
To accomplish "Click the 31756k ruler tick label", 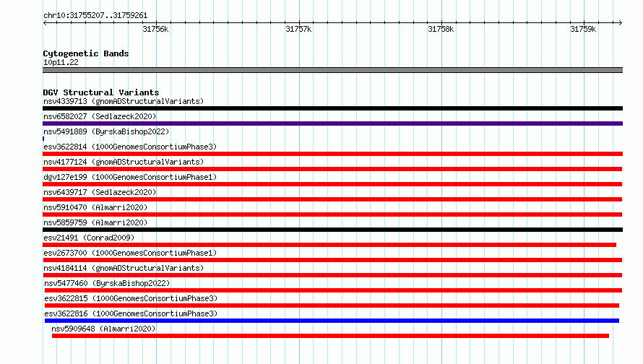I will click(155, 29).
